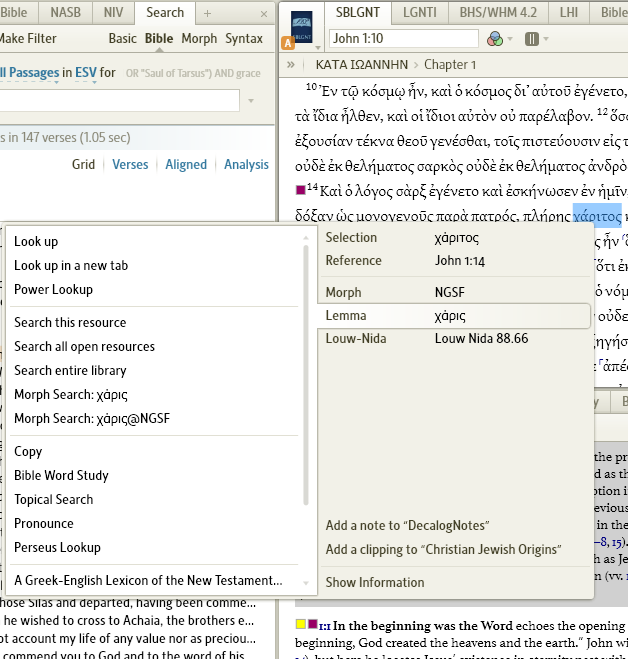
Task: Click the Chapter 1 breadcrumb
Action: point(450,65)
